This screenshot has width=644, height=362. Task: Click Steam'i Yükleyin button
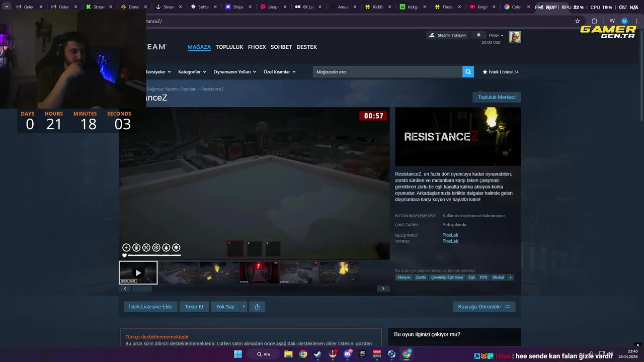click(x=448, y=35)
